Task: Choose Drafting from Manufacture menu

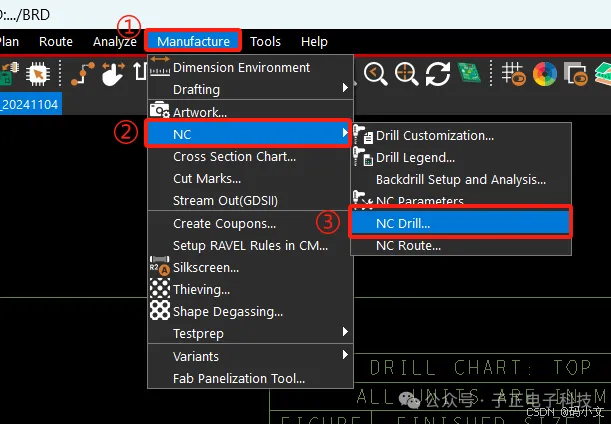Action: coord(250,89)
